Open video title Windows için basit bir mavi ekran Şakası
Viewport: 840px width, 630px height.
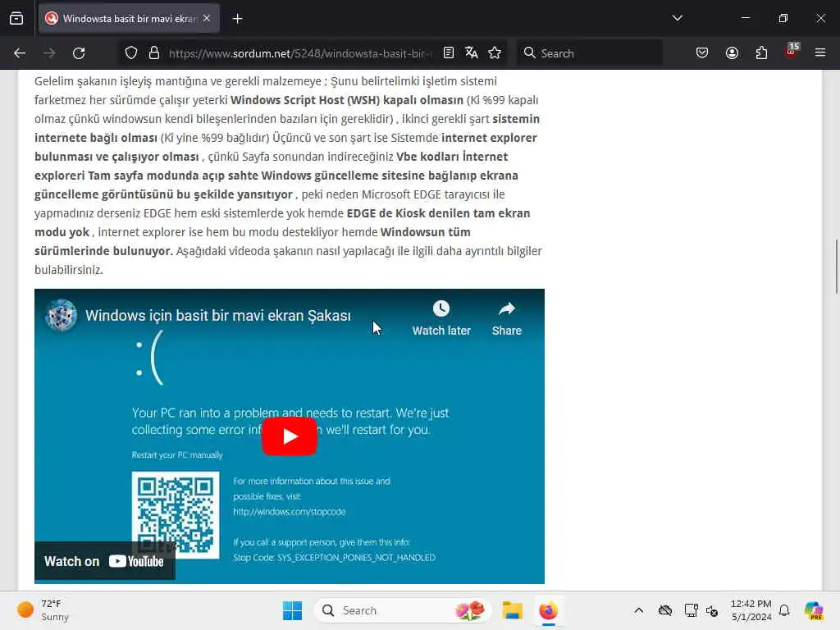[218, 316]
